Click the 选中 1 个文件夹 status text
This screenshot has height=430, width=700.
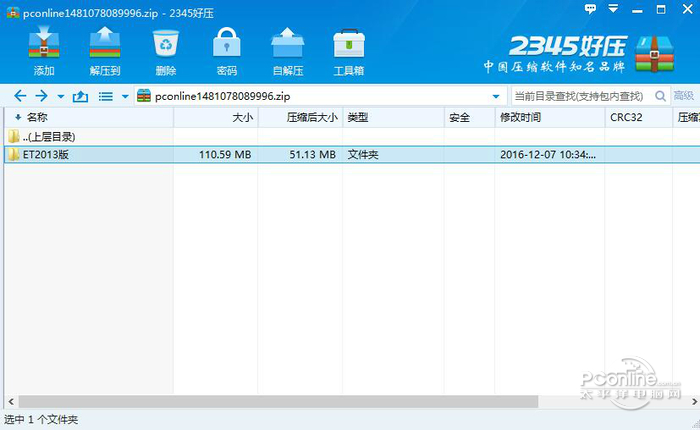coord(41,420)
